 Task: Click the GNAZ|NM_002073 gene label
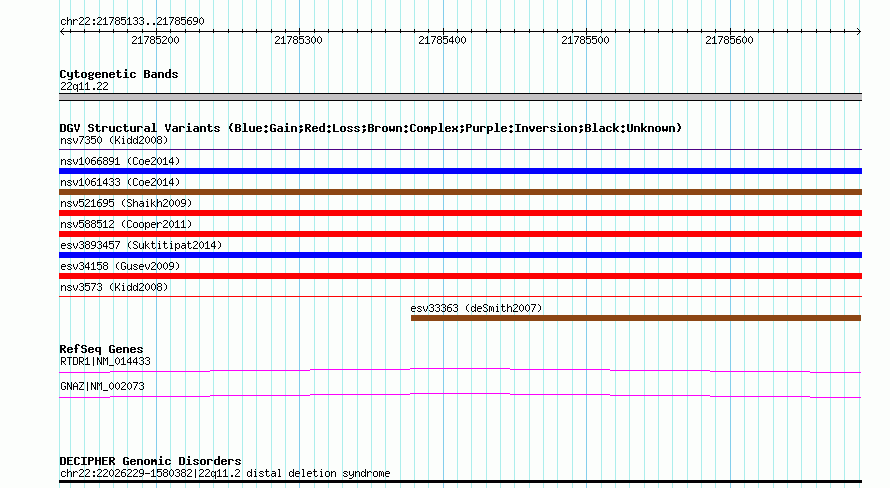coord(102,386)
